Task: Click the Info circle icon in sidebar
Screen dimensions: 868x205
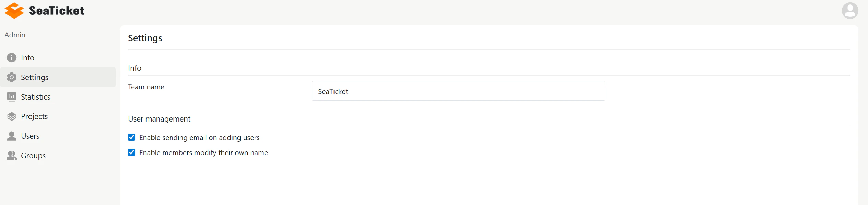Action: tap(12, 58)
